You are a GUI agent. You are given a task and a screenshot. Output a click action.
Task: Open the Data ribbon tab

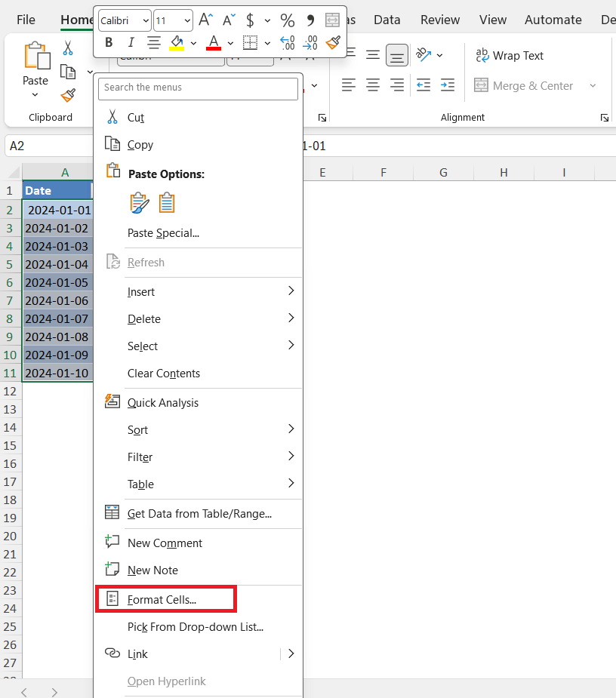click(387, 20)
